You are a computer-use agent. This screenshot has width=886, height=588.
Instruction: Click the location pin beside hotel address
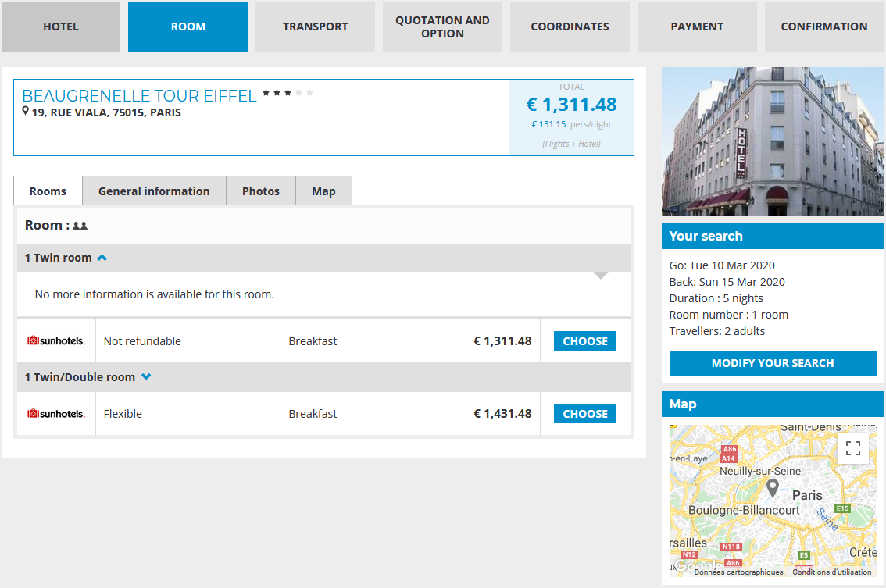[x=26, y=112]
